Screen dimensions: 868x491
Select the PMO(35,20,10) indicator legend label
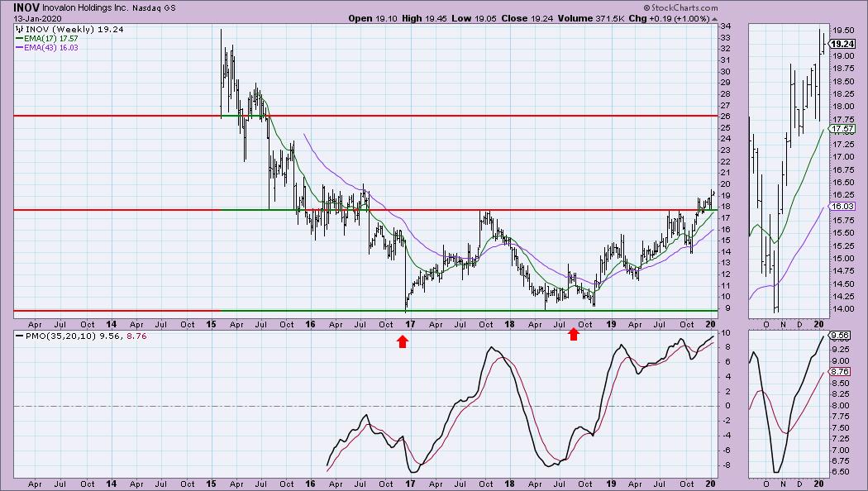61,336
